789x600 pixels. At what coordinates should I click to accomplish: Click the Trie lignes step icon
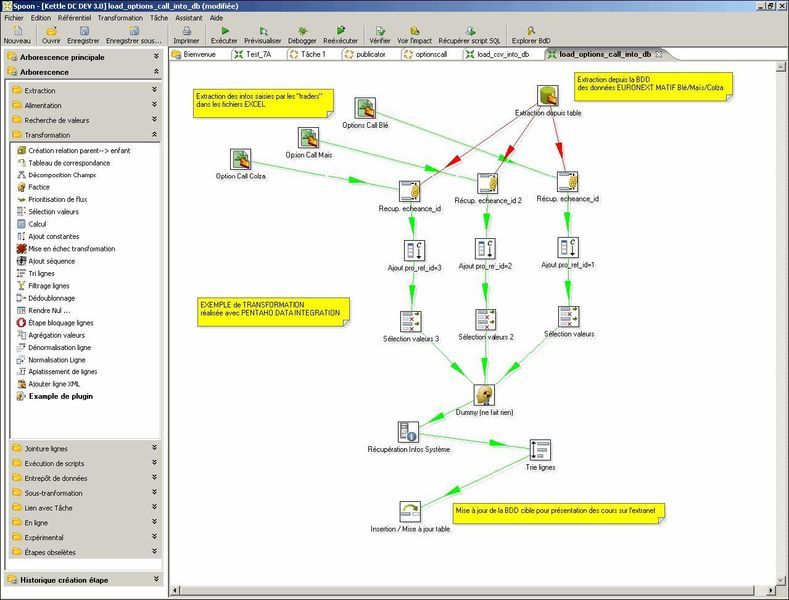pos(540,449)
